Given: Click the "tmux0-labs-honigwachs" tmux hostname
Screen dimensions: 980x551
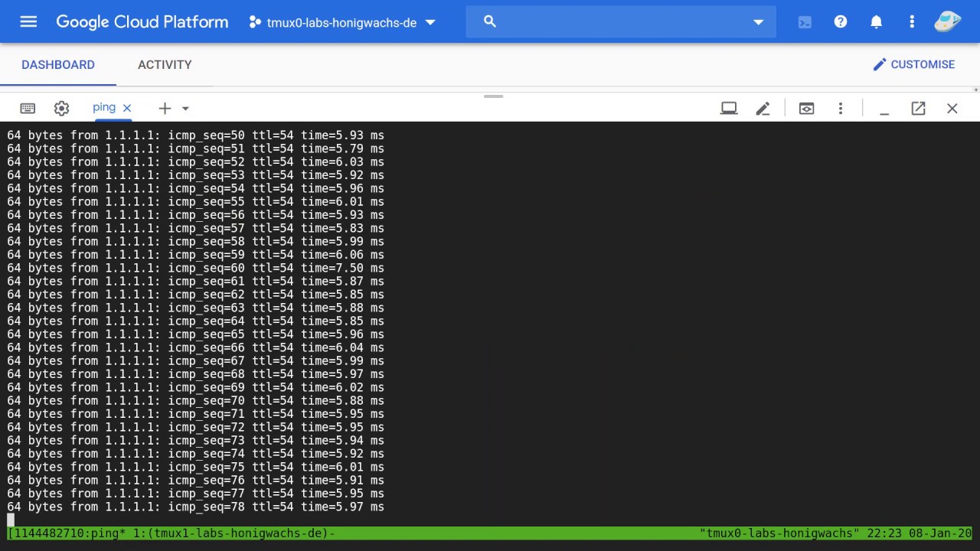Looking at the screenshot, I should 780,533.
